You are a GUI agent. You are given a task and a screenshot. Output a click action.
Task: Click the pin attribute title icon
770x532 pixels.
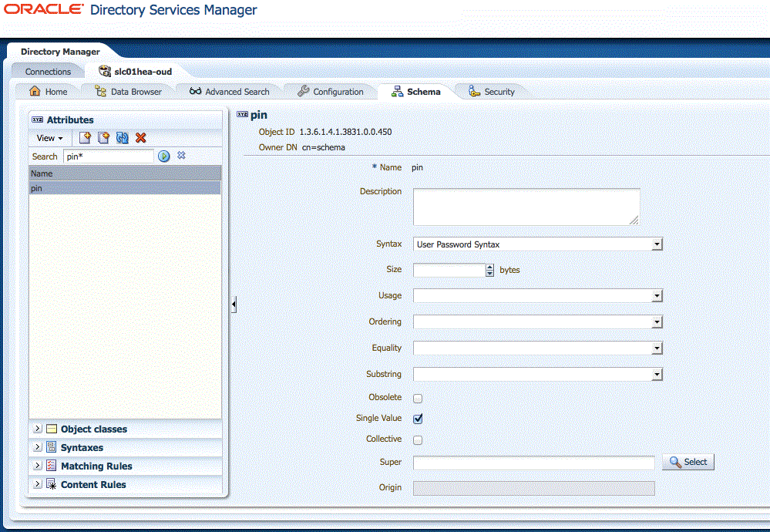242,114
